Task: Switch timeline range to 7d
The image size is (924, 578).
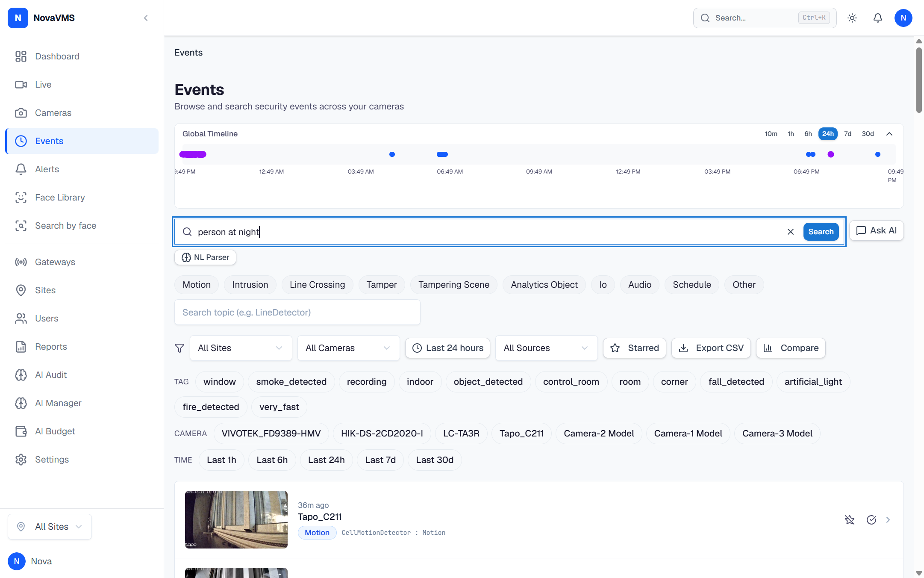Action: tap(848, 134)
